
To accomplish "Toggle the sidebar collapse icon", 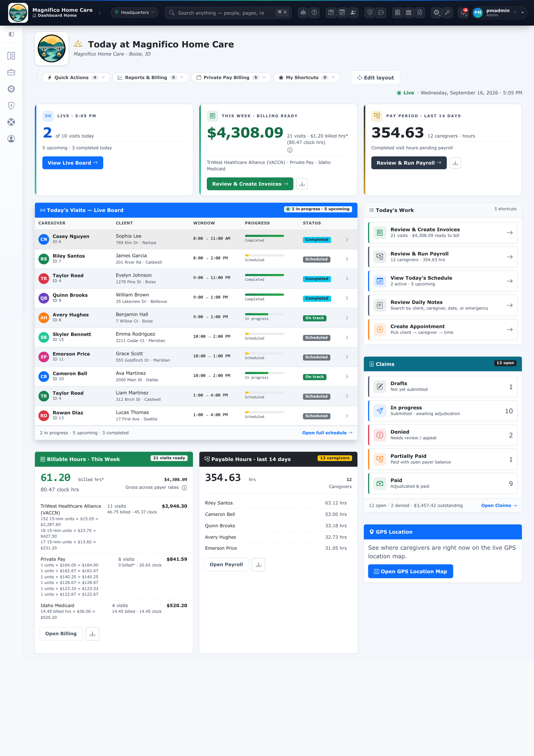I will tap(11, 34).
